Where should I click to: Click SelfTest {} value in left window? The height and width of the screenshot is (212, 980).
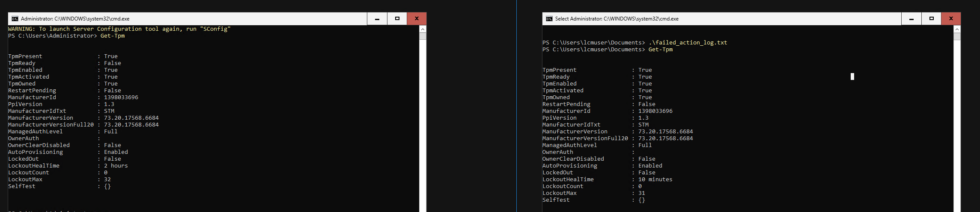(107, 186)
